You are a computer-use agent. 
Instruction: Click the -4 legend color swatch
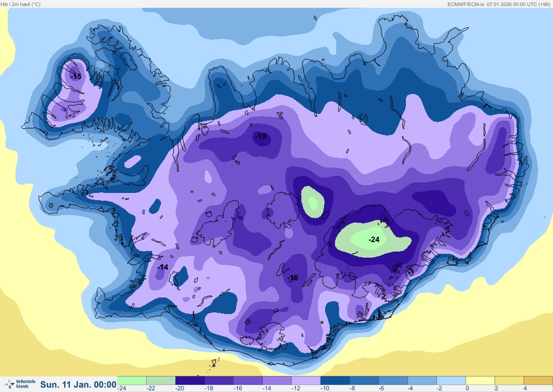pos(422,380)
